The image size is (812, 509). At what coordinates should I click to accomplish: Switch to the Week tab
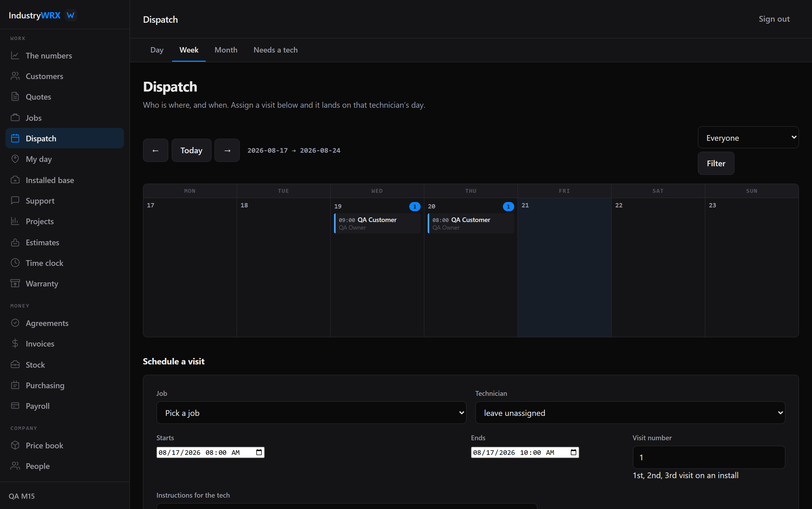click(189, 50)
